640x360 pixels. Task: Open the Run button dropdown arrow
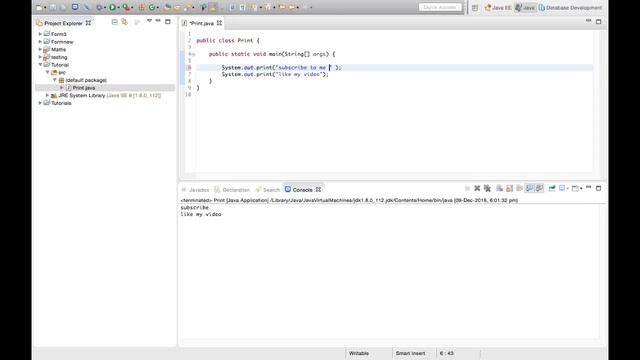point(118,8)
